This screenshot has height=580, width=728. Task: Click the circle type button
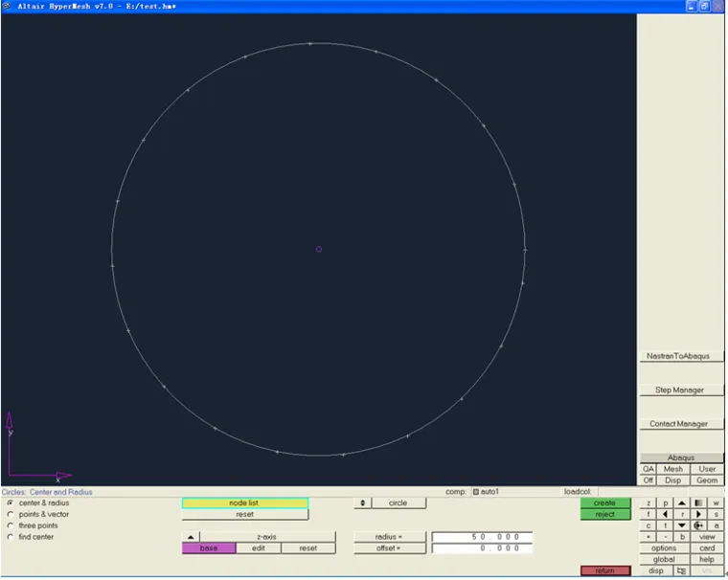point(398,503)
